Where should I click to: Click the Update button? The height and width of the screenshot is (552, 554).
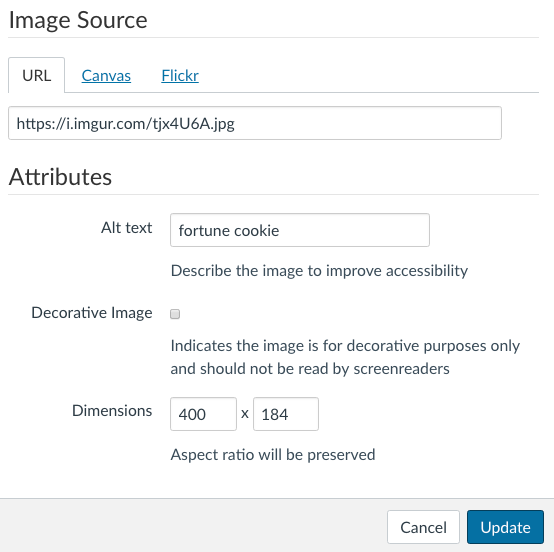(505, 527)
